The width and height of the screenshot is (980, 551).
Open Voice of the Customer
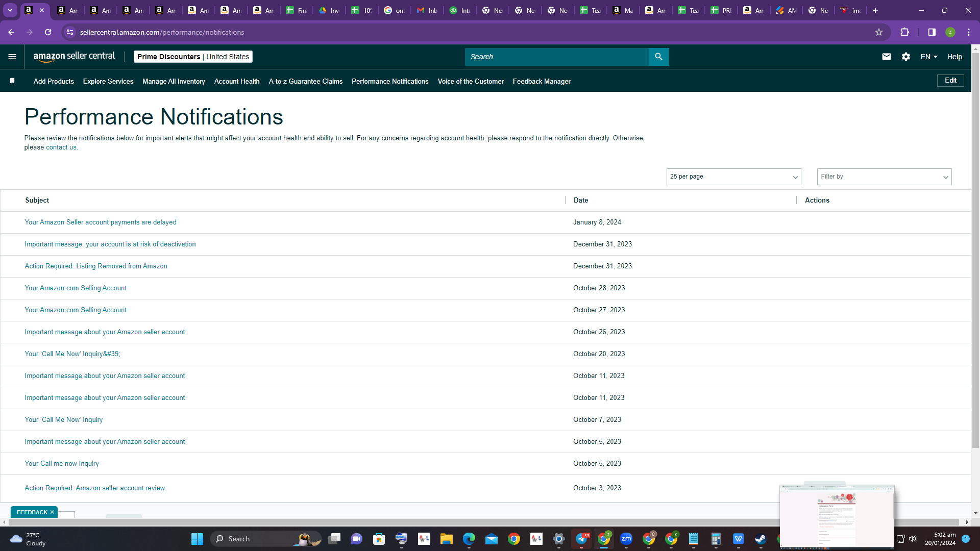[x=471, y=81]
